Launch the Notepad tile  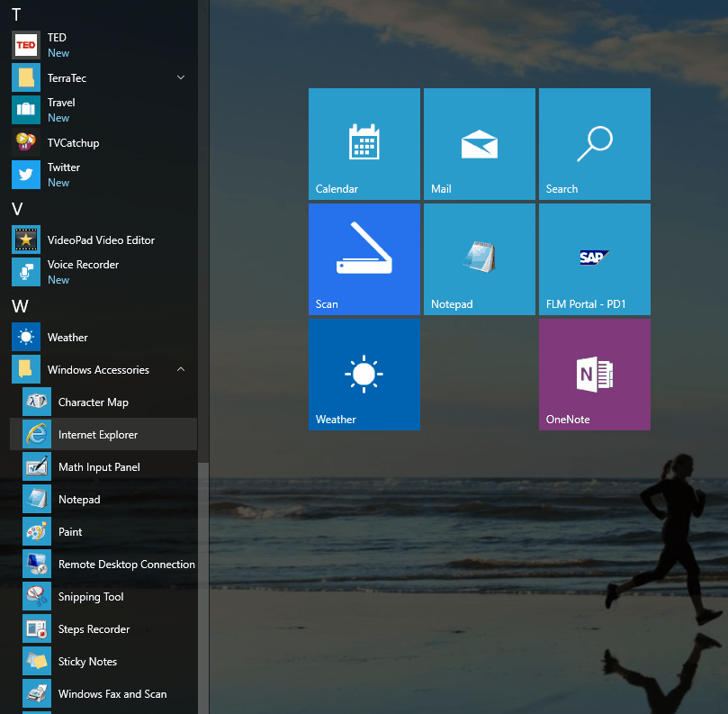click(x=479, y=259)
